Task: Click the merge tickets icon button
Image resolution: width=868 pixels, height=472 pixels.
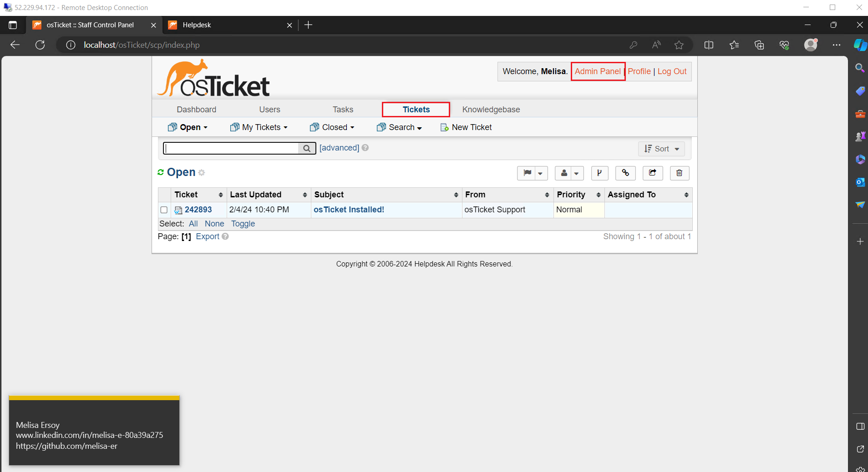Action: point(599,173)
